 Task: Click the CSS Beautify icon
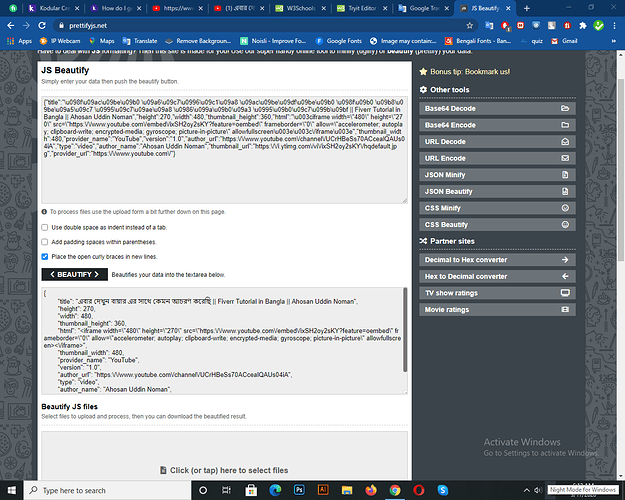[565, 224]
